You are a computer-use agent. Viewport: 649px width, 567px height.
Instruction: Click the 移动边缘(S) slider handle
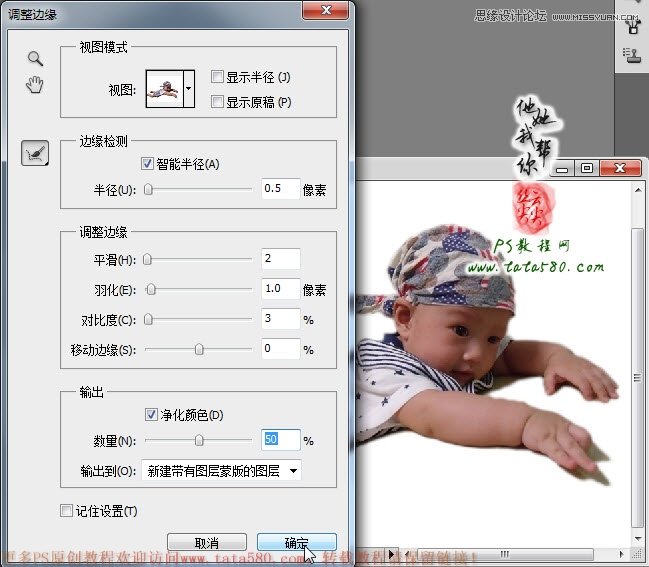pos(199,349)
